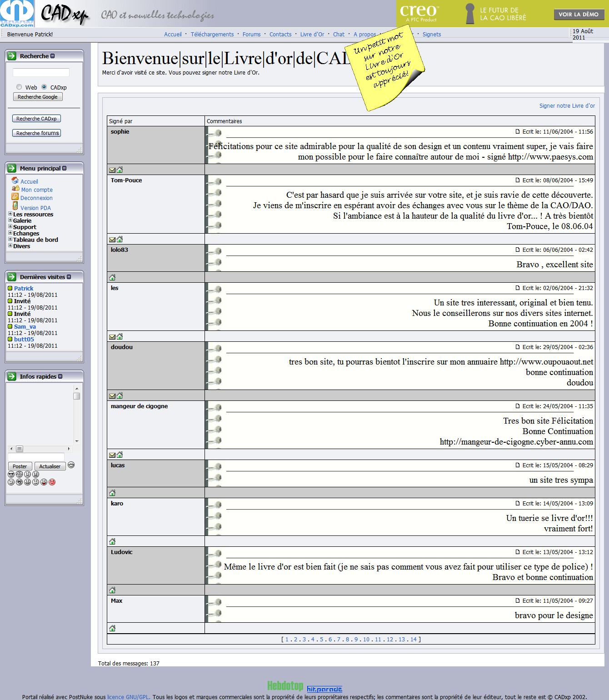Viewport: 609px width, 700px height.
Task: Open lolo83's homepage house icon
Action: click(112, 277)
